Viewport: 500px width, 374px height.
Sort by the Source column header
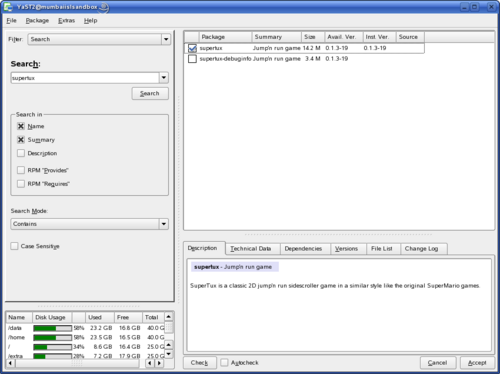click(x=410, y=37)
